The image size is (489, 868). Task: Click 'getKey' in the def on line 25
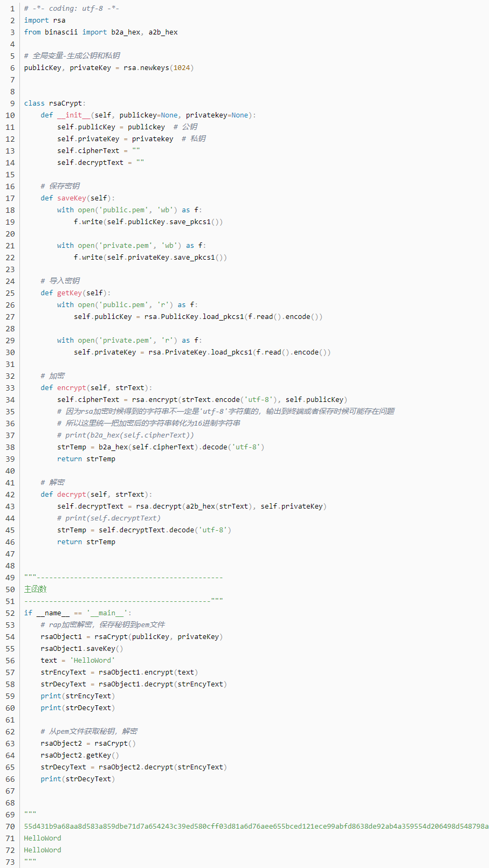70,293
